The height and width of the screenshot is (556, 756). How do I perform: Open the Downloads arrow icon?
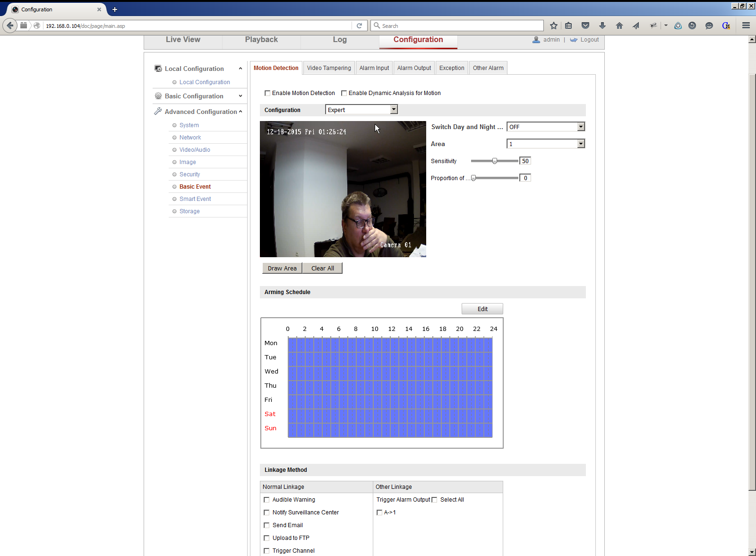click(x=602, y=26)
